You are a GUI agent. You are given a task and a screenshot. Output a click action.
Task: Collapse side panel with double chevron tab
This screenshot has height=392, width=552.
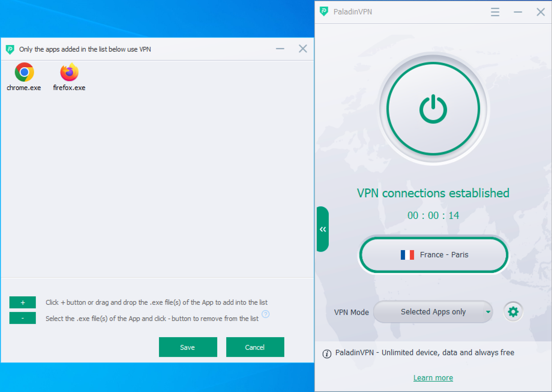pos(323,229)
